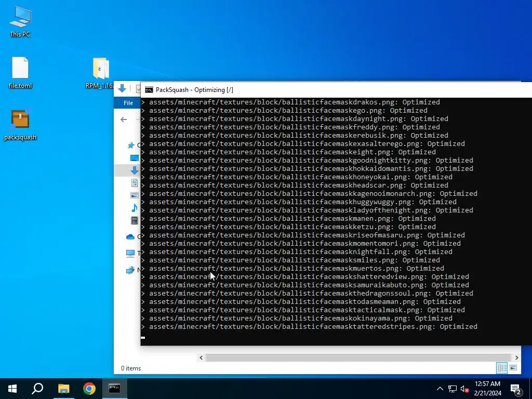Click the ballisticfacemasksamuraikabuto.png console line
Image resolution: width=532 pixels, height=399 pixels.
305,285
